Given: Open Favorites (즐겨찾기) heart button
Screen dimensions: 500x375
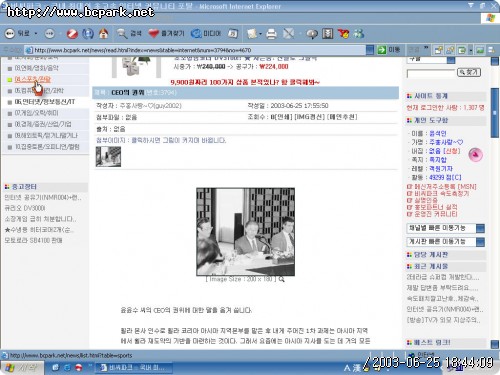Looking at the screenshot, I should (166, 33).
